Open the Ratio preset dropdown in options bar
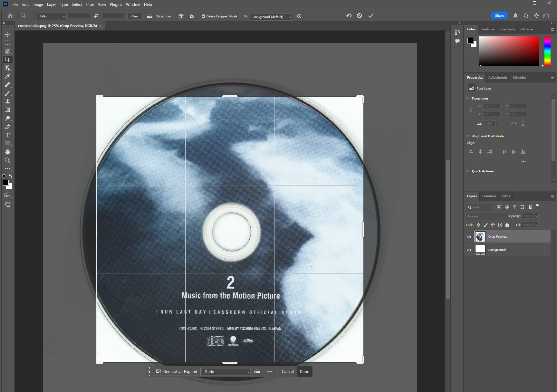 click(x=52, y=16)
